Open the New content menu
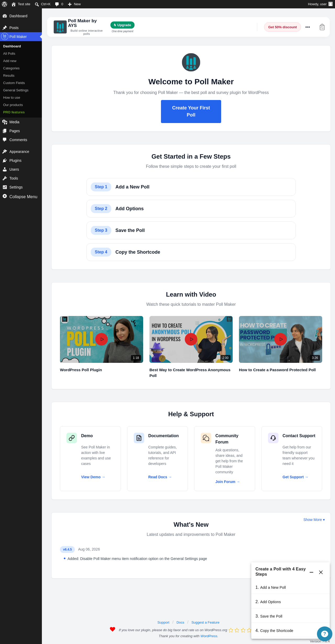The image size is (335, 644). 74,4
